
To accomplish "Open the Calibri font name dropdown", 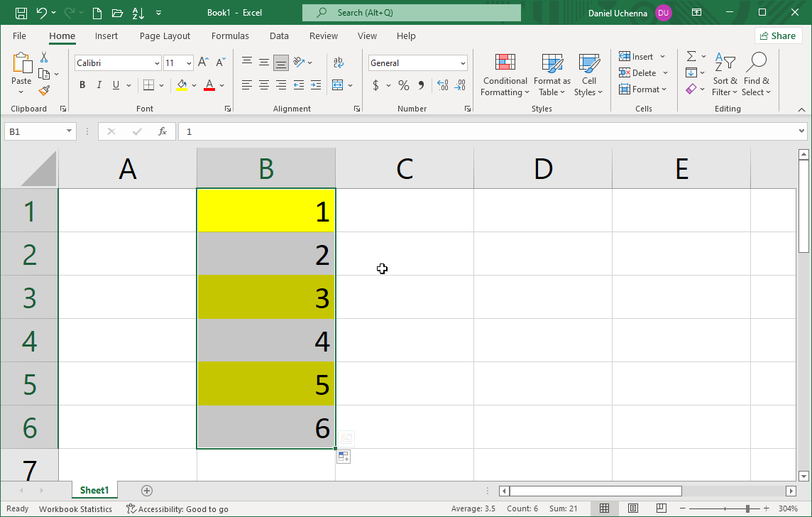I will (x=157, y=63).
